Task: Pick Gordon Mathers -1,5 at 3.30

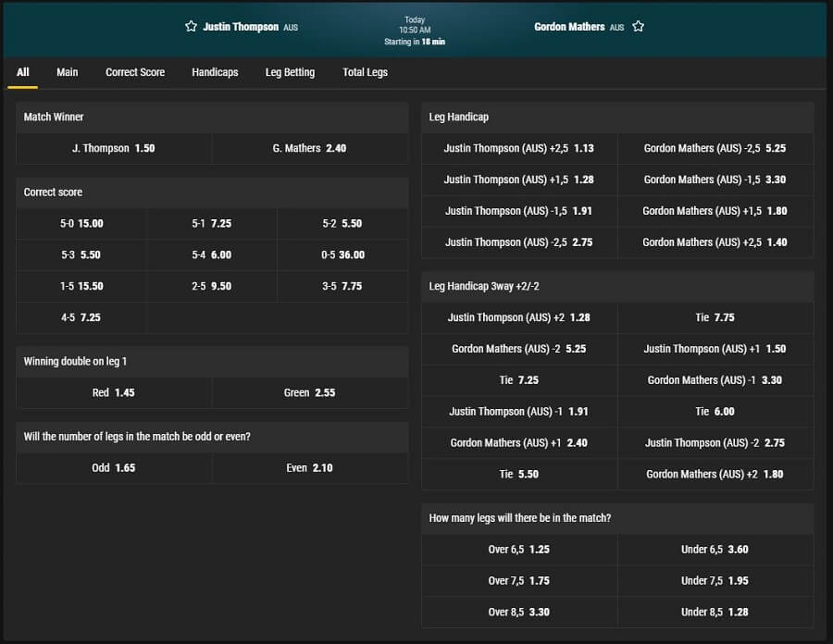Action: click(715, 180)
